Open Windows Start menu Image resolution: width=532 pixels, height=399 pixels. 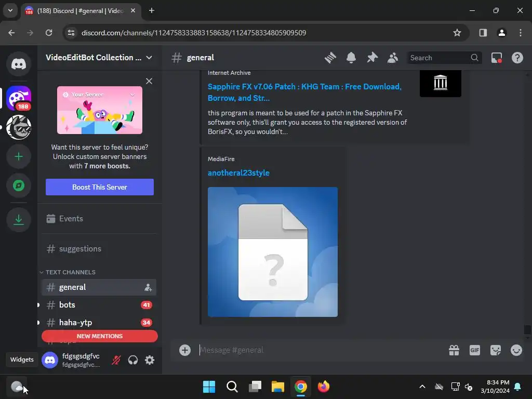coord(209,387)
